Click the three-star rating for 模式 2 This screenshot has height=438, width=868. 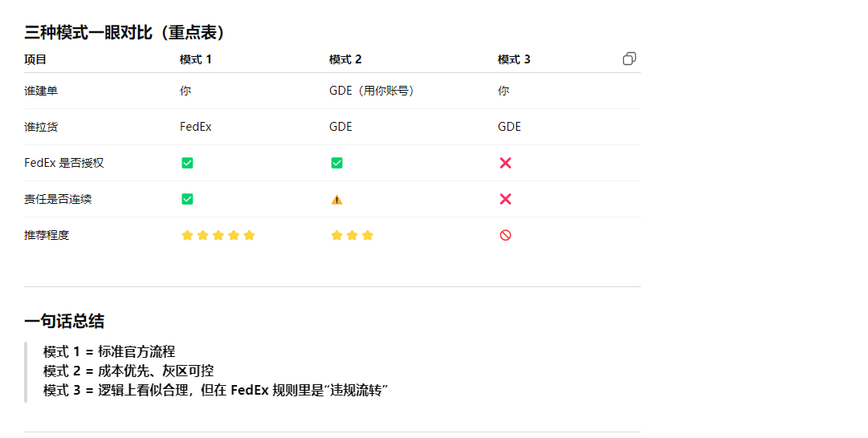352,235
